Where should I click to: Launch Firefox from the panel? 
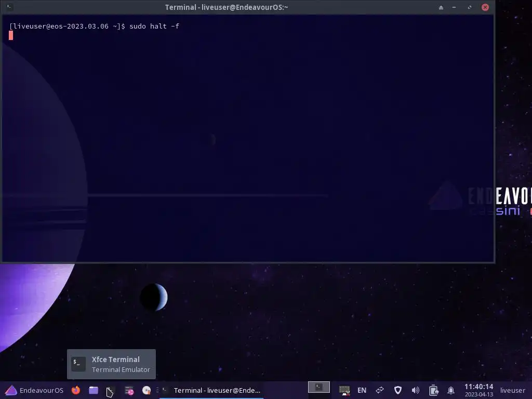(x=76, y=390)
